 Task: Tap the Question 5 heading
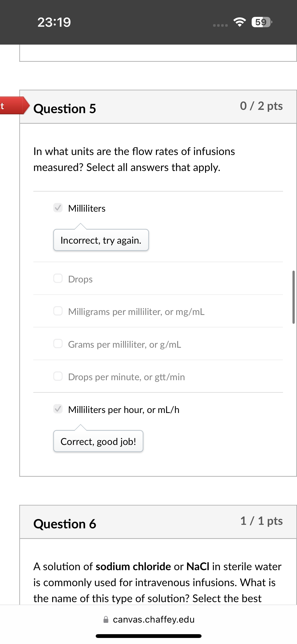[65, 109]
